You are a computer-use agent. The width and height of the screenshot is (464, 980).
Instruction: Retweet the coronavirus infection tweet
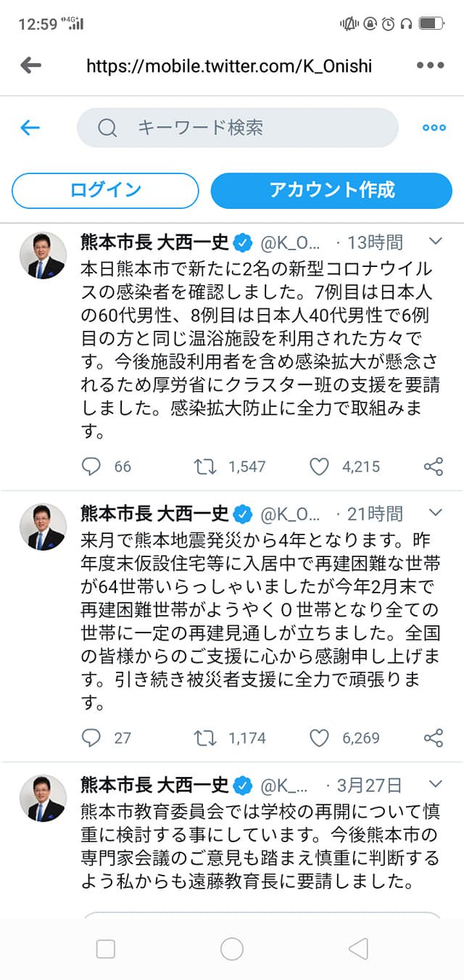(205, 466)
